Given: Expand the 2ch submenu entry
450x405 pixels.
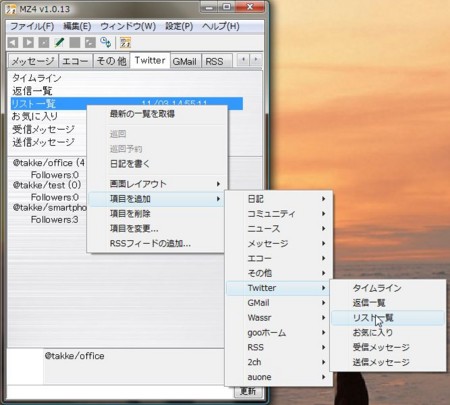Looking at the screenshot, I should tap(279, 362).
